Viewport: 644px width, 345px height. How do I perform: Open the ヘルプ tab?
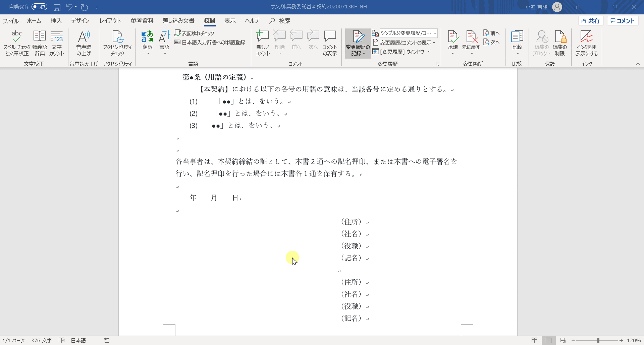pyautogui.click(x=252, y=21)
